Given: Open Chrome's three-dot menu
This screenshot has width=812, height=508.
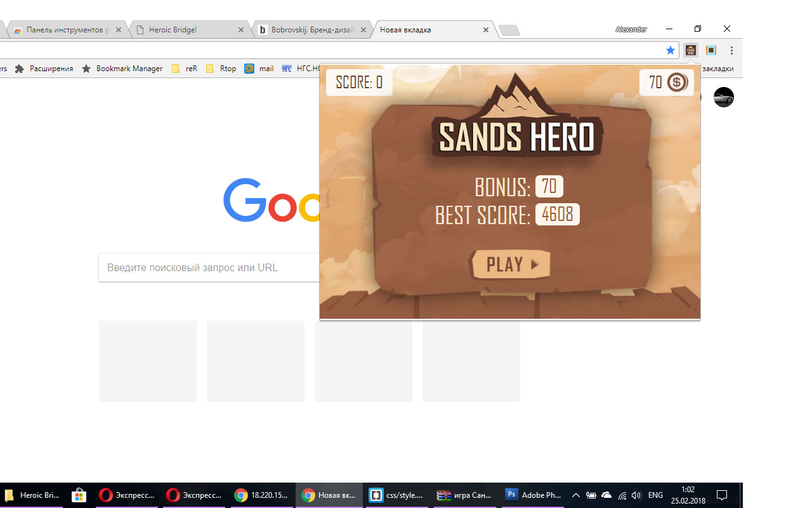Looking at the screenshot, I should 731,50.
